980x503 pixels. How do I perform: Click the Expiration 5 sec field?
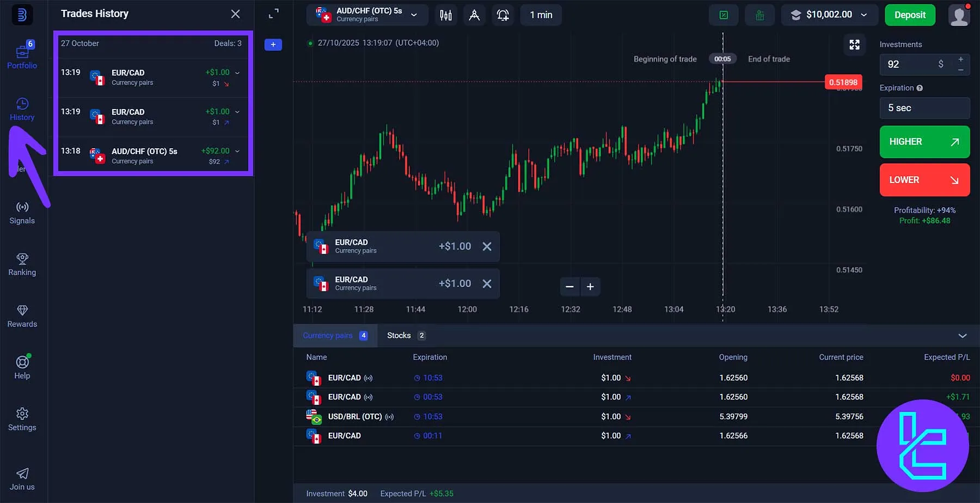pos(924,108)
